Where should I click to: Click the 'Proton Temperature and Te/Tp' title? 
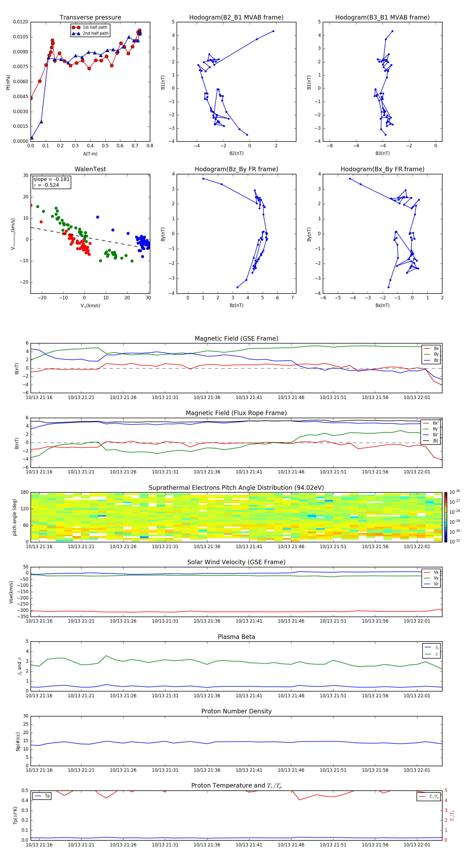(236, 786)
